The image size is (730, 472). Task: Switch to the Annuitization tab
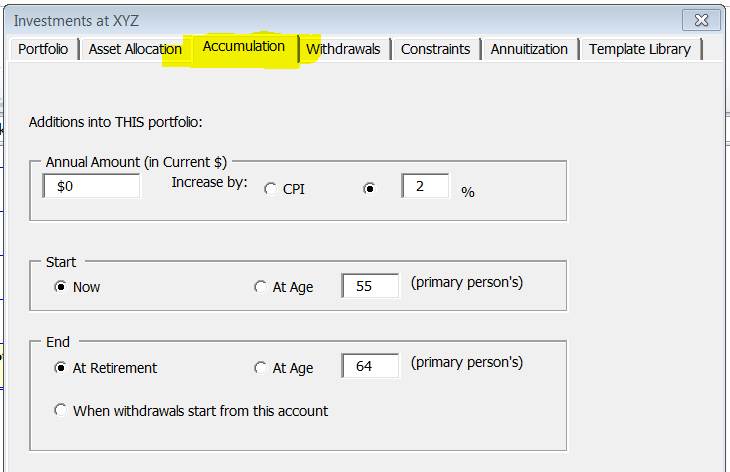(529, 49)
